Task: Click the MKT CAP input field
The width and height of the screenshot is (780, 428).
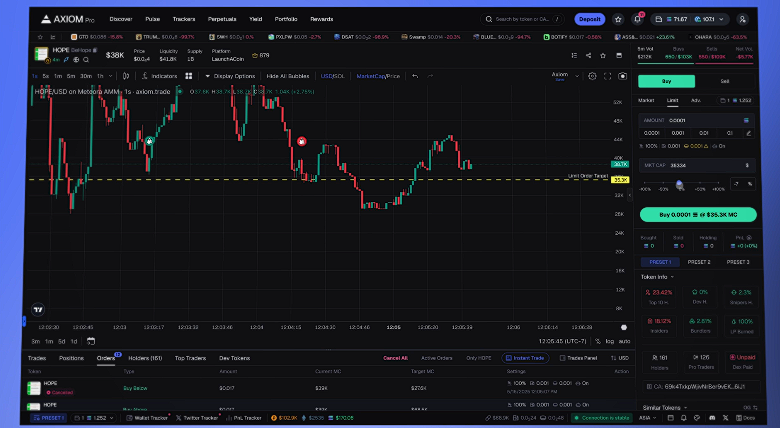Action: click(x=696, y=165)
